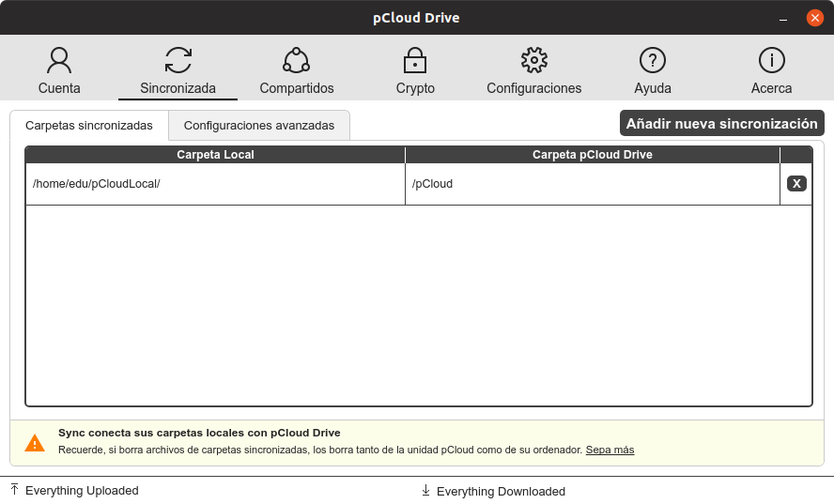Close the pCloud Drive window
834x504 pixels.
click(x=814, y=18)
